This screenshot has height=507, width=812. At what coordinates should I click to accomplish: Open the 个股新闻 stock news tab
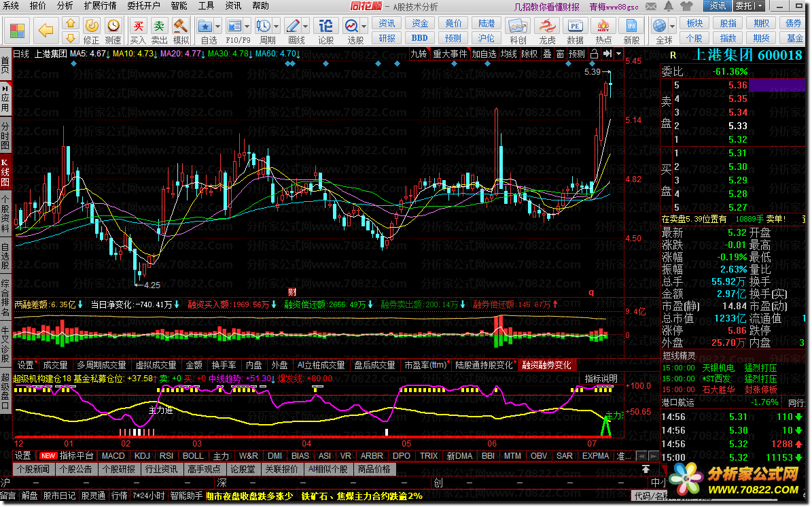point(33,469)
